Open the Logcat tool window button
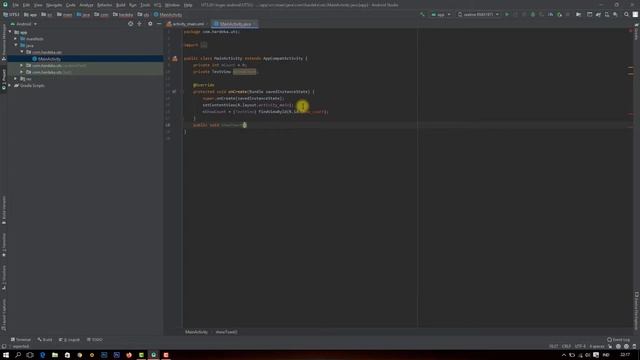The width and height of the screenshot is (640, 360). pyautogui.click(x=69, y=340)
